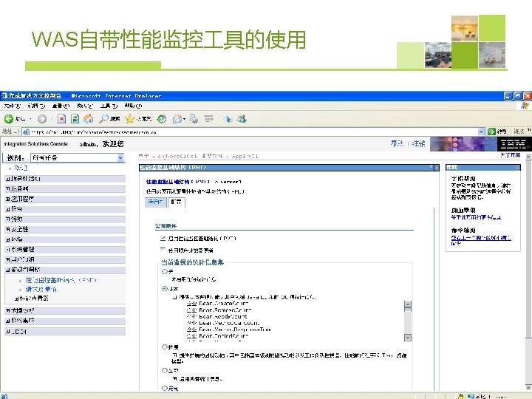Open the more information about this page link

[476, 217]
